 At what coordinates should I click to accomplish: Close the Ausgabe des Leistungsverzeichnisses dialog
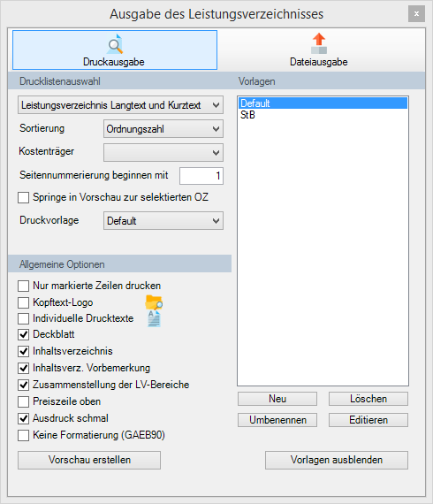tap(416, 14)
